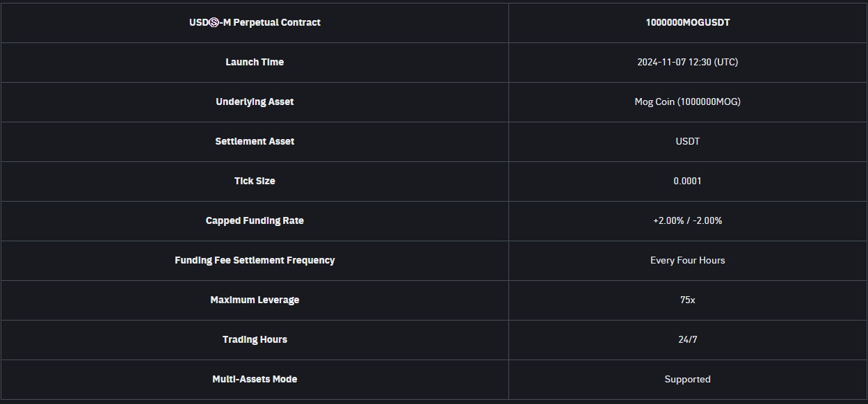The image size is (868, 404).
Task: Click the Tick Size label
Action: tap(255, 181)
